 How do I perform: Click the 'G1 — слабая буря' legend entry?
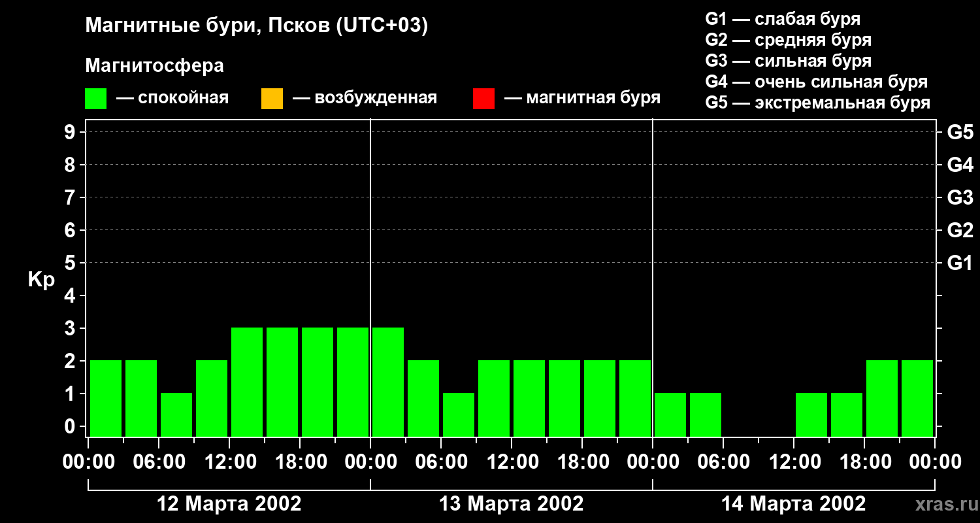783,19
